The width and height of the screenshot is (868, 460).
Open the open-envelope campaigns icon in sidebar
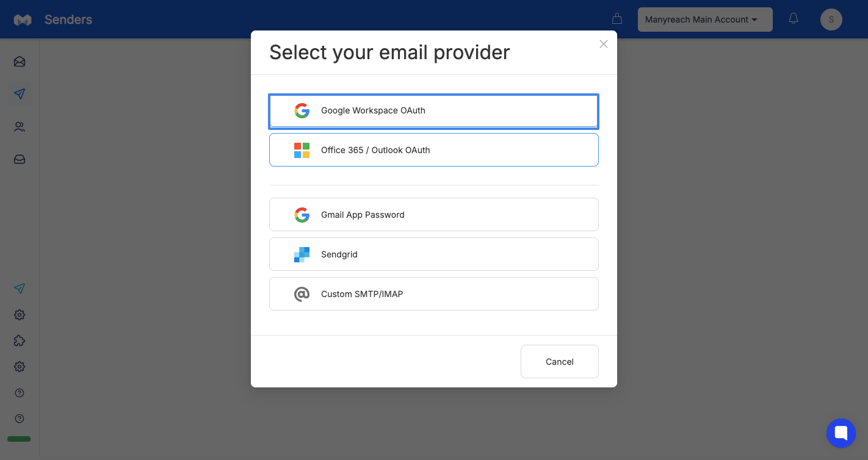tap(20, 62)
